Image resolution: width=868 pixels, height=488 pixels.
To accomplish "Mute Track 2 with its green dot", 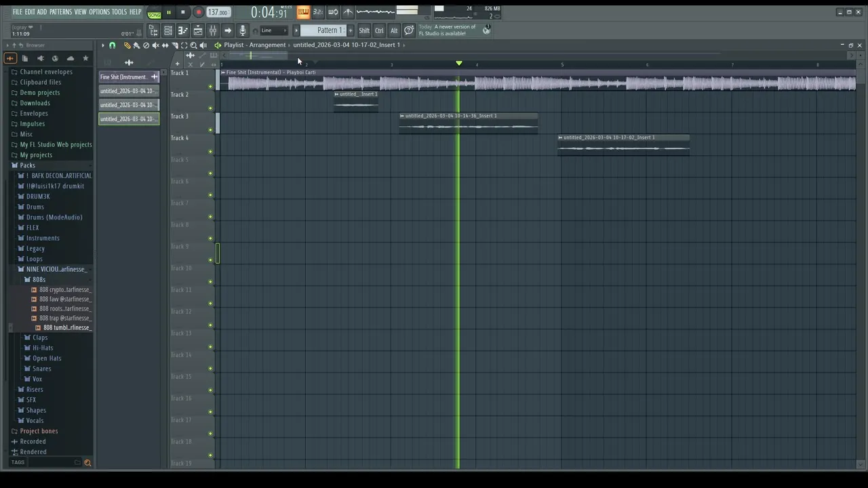I will click(210, 108).
